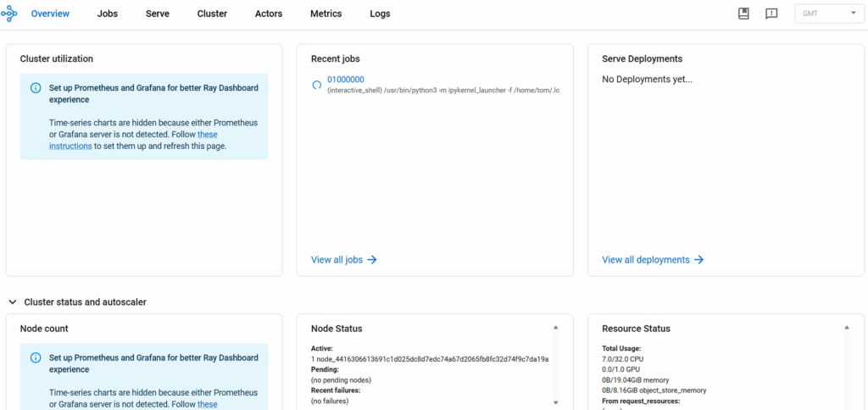Open the documentation book icon
The height and width of the screenshot is (410, 868).
point(743,14)
